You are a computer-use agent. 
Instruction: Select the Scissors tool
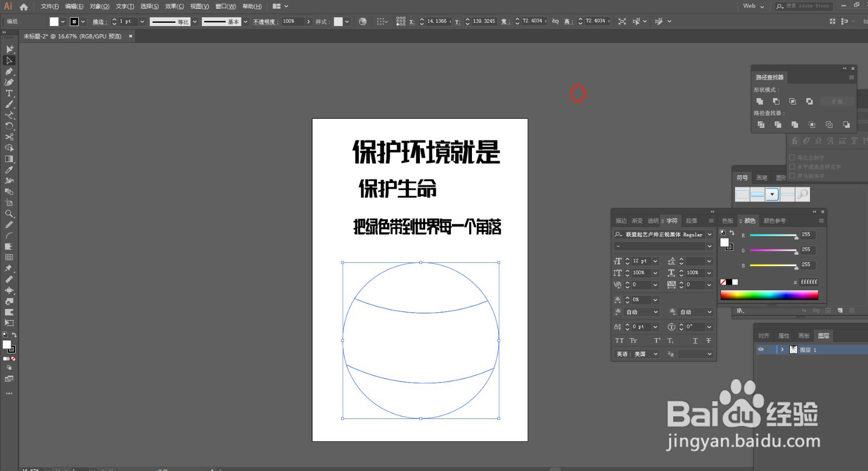tap(9, 137)
